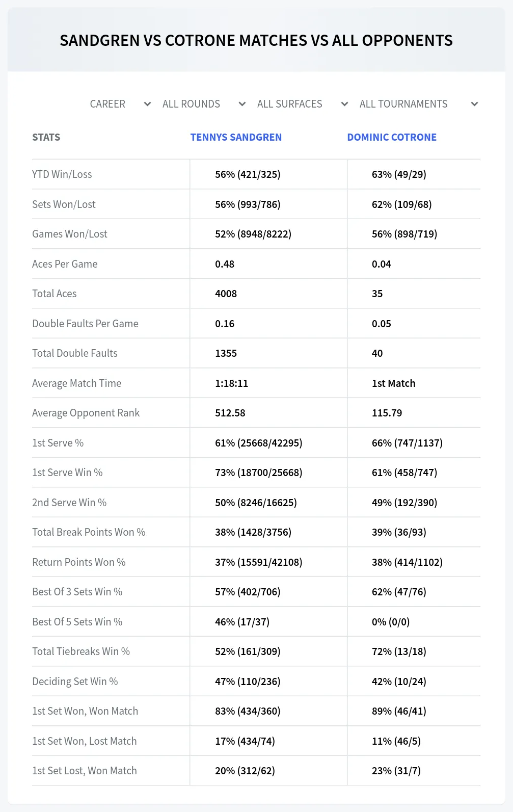Viewport: 513px width, 812px height.
Task: Click the Aces Per Game row label
Action: click(65, 264)
